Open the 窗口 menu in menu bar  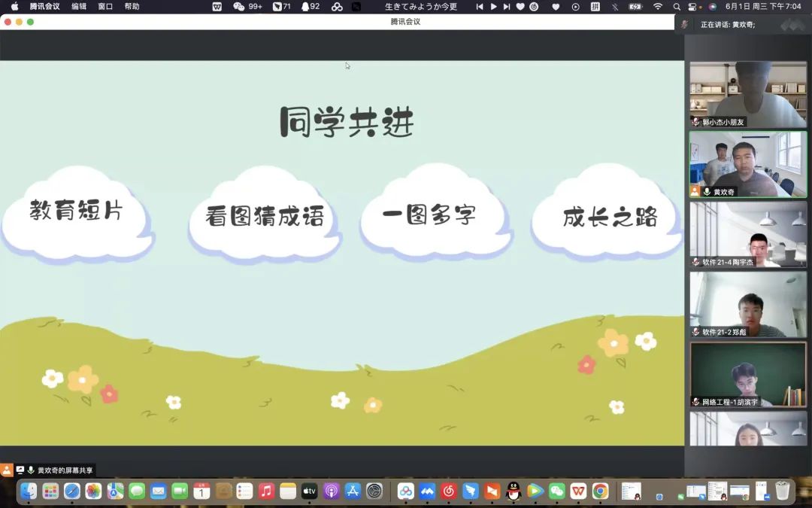pyautogui.click(x=105, y=6)
